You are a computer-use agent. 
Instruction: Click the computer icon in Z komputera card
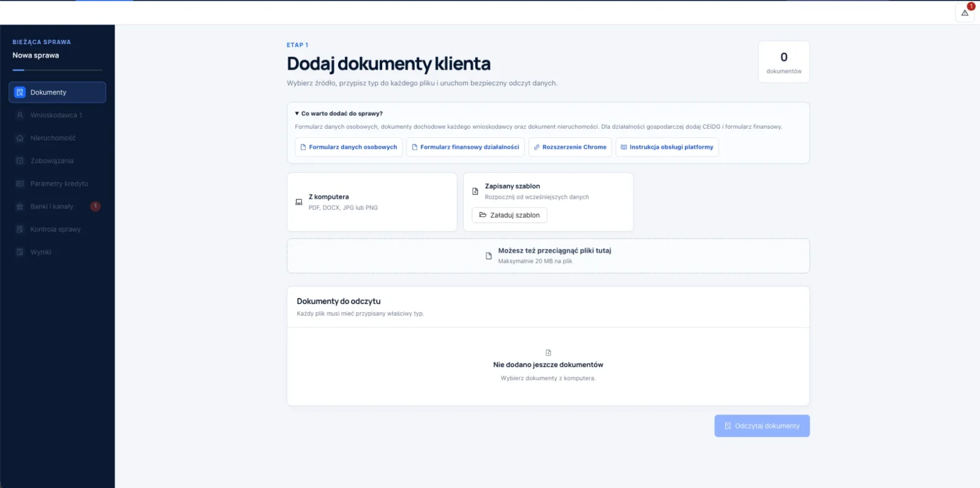tap(299, 202)
